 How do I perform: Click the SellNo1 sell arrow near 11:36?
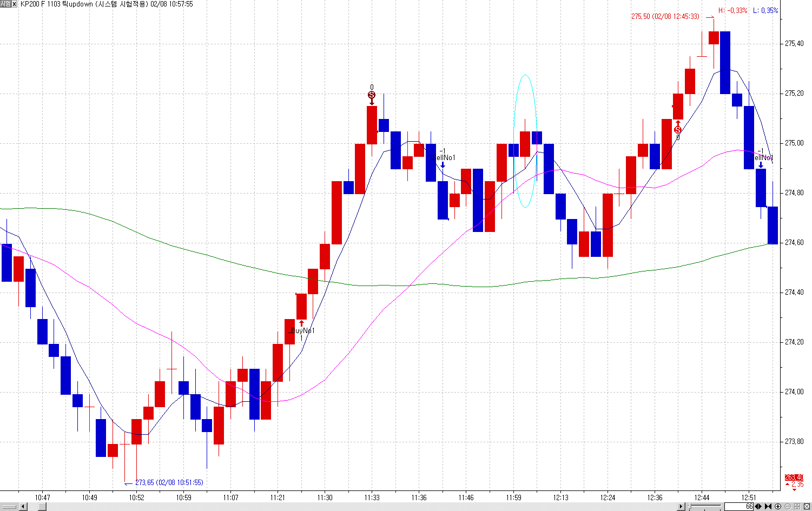(x=443, y=164)
